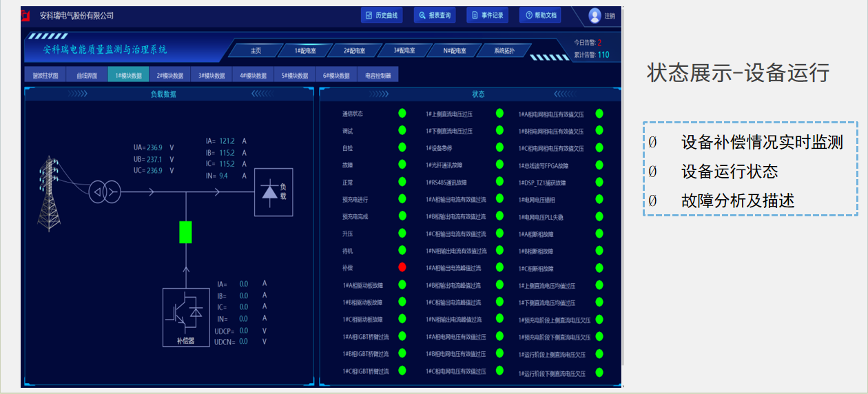The image size is (868, 394).
Task: Open 谐波柱状图 sub-tab
Action: (x=45, y=75)
